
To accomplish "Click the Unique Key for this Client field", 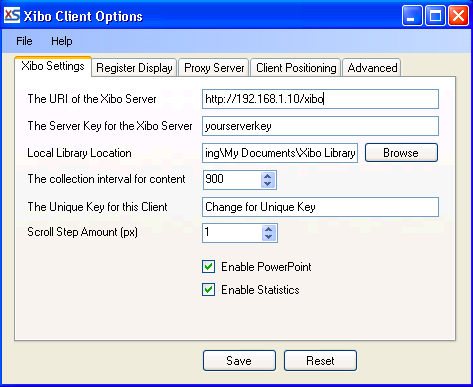I will click(x=320, y=207).
